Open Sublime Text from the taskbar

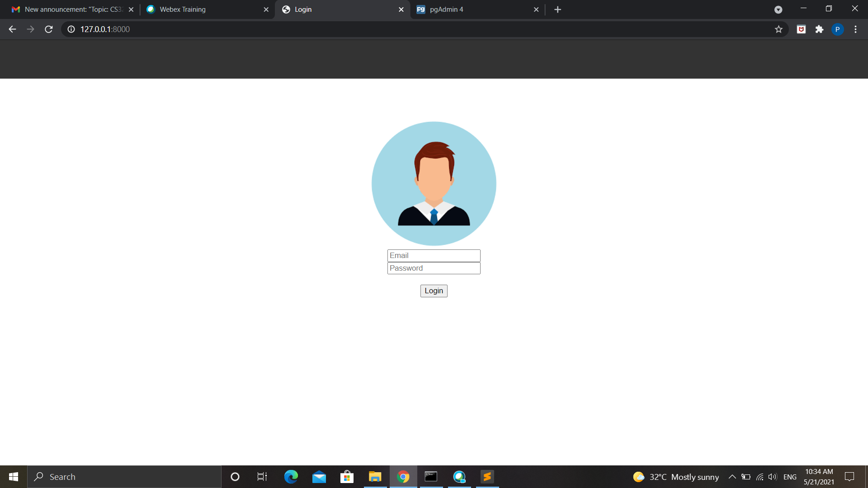click(x=487, y=477)
